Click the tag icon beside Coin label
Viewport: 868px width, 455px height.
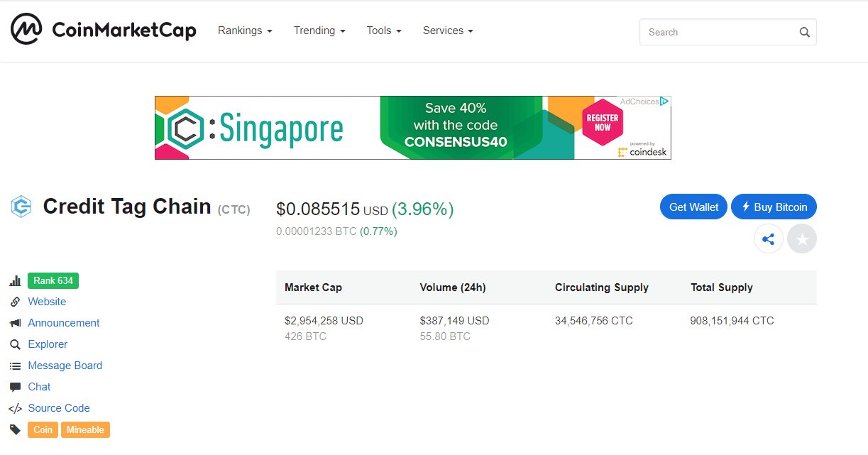tap(15, 429)
